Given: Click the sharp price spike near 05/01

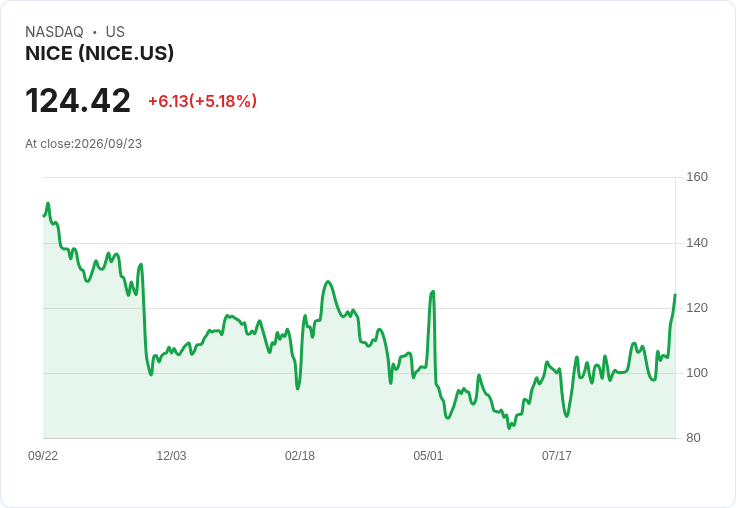Looking at the screenshot, I should coord(433,292).
